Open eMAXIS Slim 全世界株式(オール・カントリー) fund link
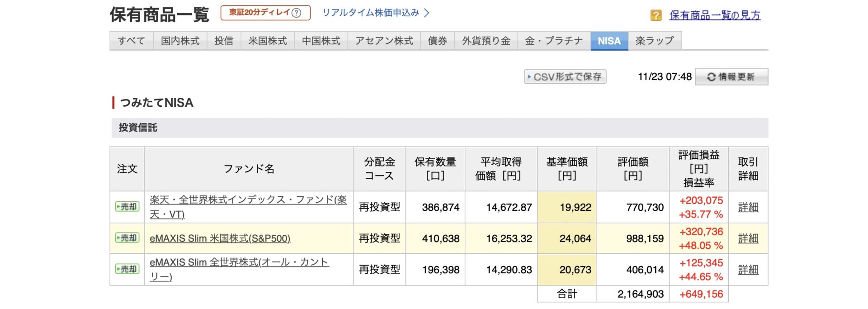The height and width of the screenshot is (309, 868). click(239, 269)
